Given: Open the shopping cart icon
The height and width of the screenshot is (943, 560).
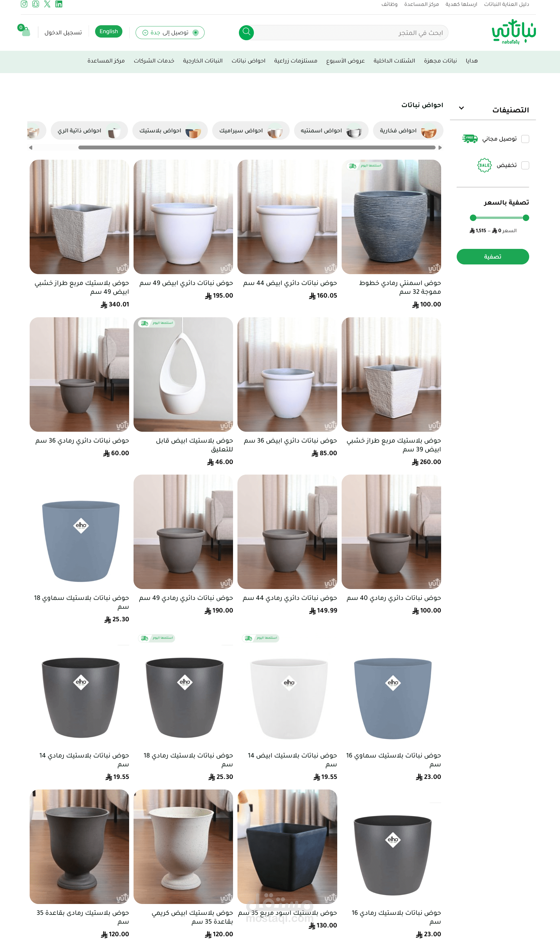Looking at the screenshot, I should tap(25, 31).
